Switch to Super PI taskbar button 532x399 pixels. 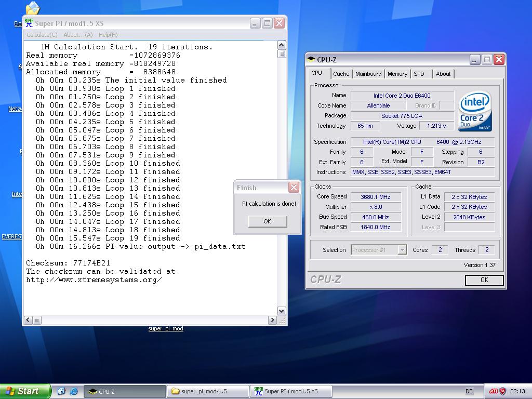coord(290,391)
